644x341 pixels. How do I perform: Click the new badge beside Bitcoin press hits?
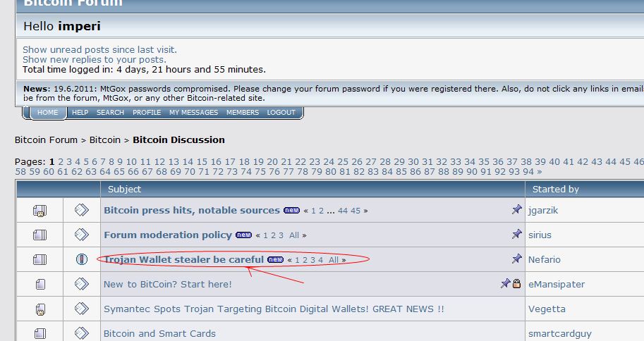point(291,211)
